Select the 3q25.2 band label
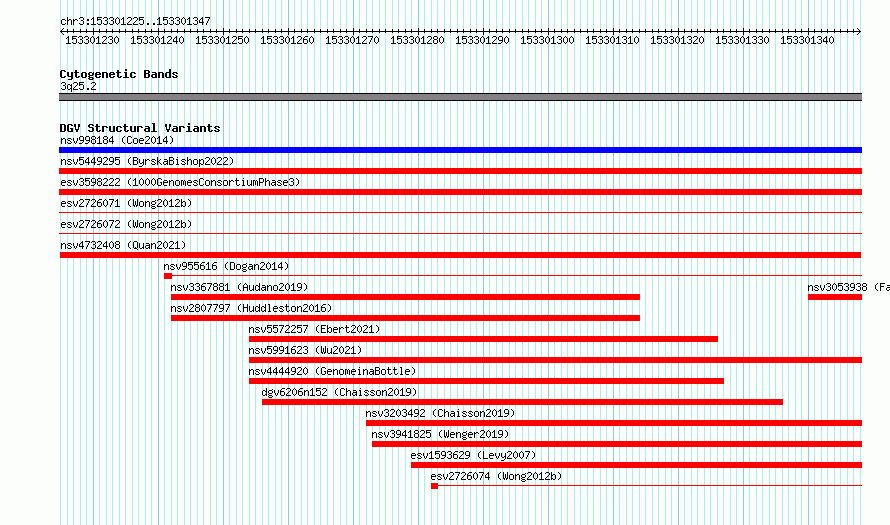 (x=78, y=86)
